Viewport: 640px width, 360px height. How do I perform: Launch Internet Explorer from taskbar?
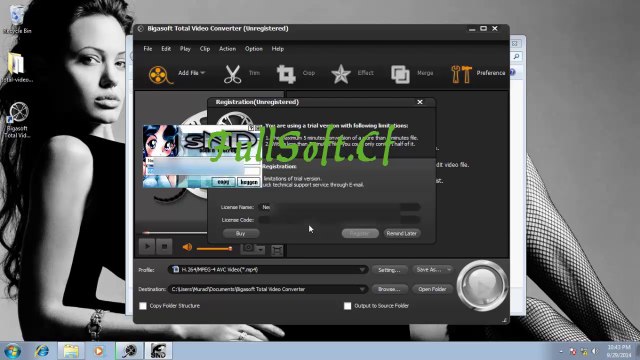[x=42, y=351]
